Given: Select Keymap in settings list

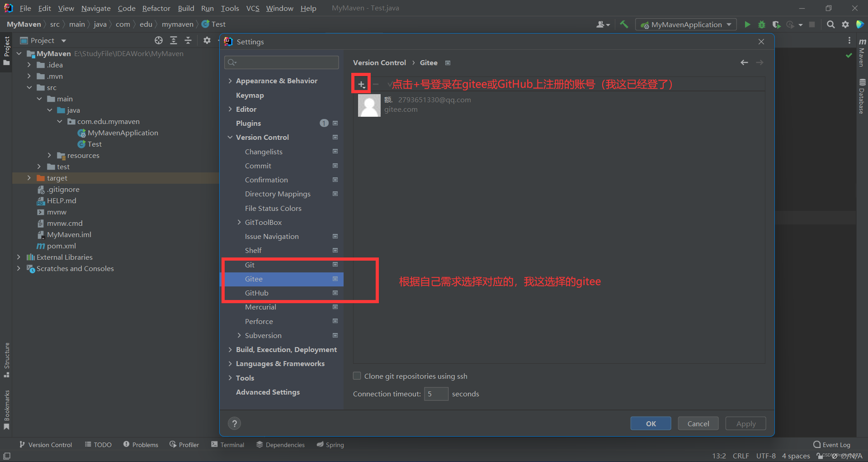Looking at the screenshot, I should click(x=250, y=95).
